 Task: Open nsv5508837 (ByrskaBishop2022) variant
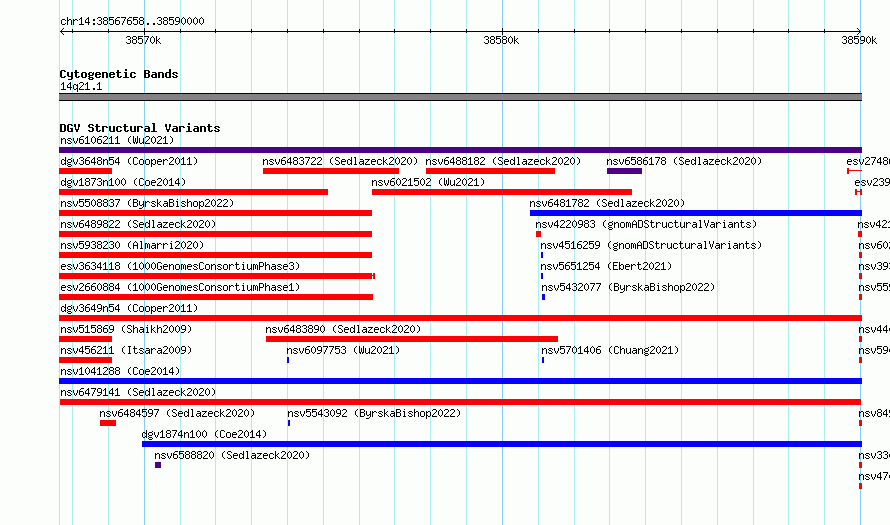147,203
